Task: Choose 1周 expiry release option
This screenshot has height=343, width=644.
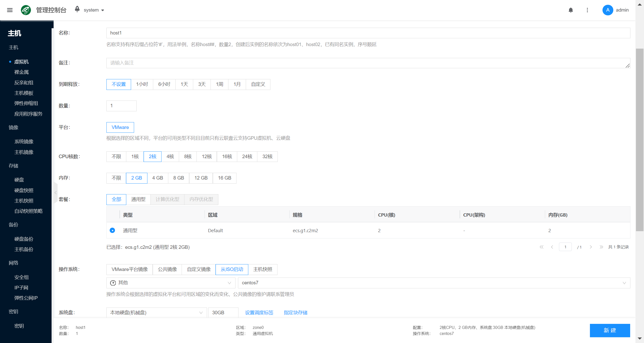Action: coord(220,84)
